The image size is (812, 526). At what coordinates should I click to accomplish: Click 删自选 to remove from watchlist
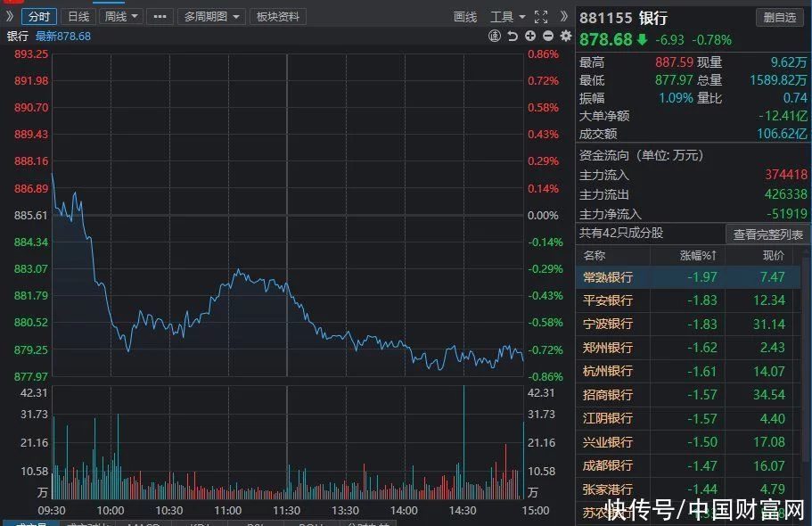click(779, 18)
